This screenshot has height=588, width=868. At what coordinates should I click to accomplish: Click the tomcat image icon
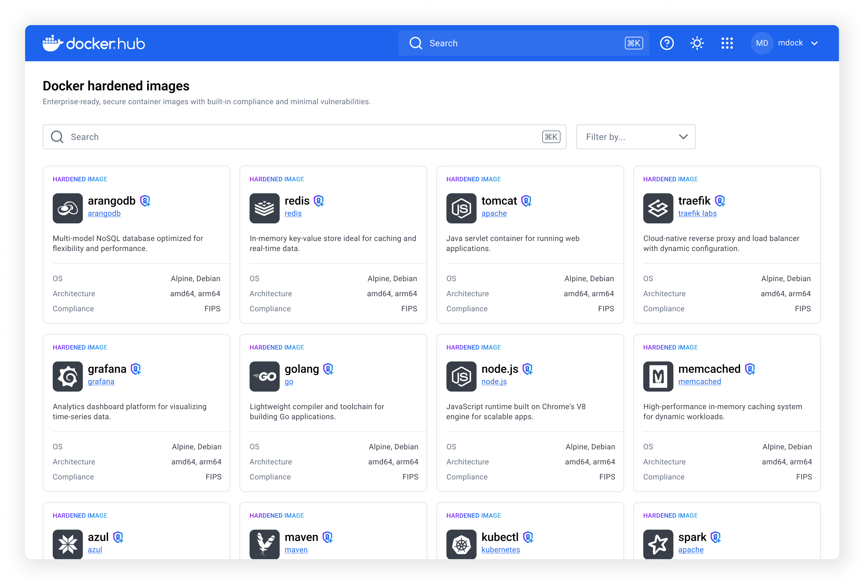point(461,208)
